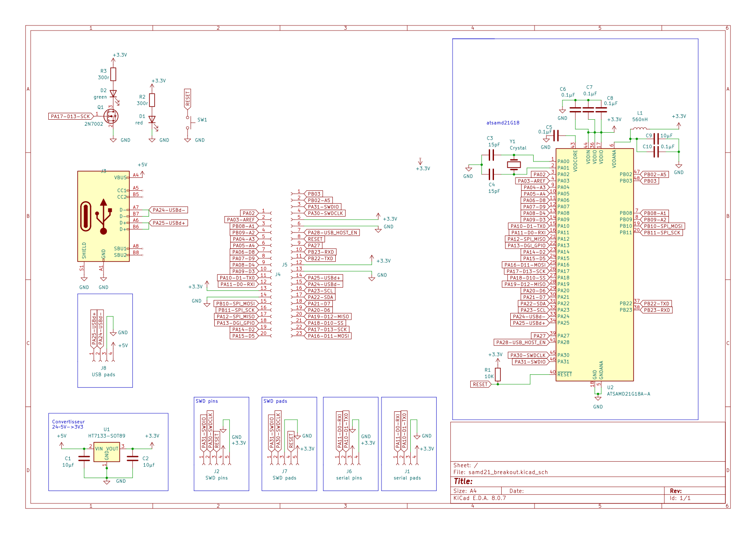Viewport: 756px width, 534px height.
Task: Select the R3 300r resistor symbol
Action: click(x=113, y=74)
